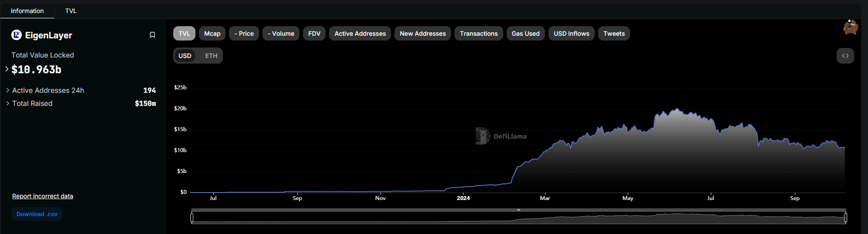Bookmark EigenLayer with the bookmark icon

(152, 35)
